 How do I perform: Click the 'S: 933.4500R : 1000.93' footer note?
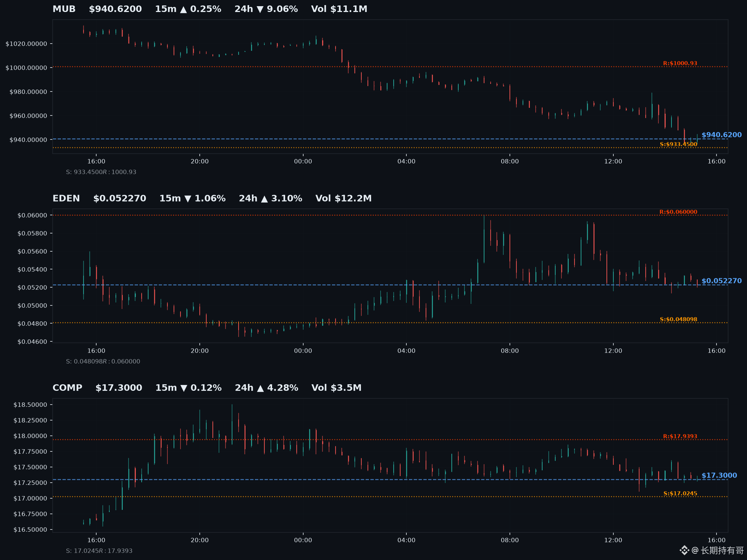(x=101, y=172)
